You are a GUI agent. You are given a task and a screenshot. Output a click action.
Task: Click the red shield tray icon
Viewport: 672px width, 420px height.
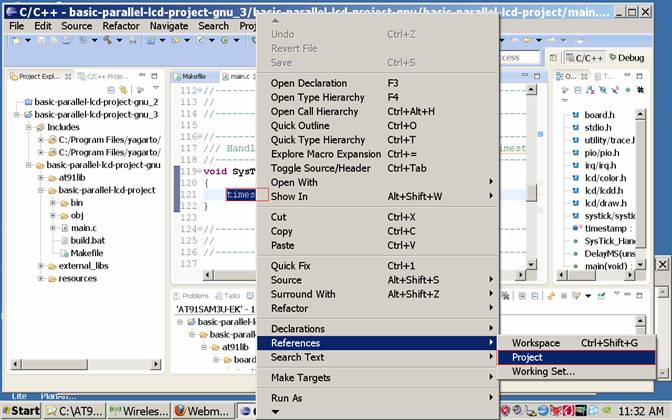point(505,411)
